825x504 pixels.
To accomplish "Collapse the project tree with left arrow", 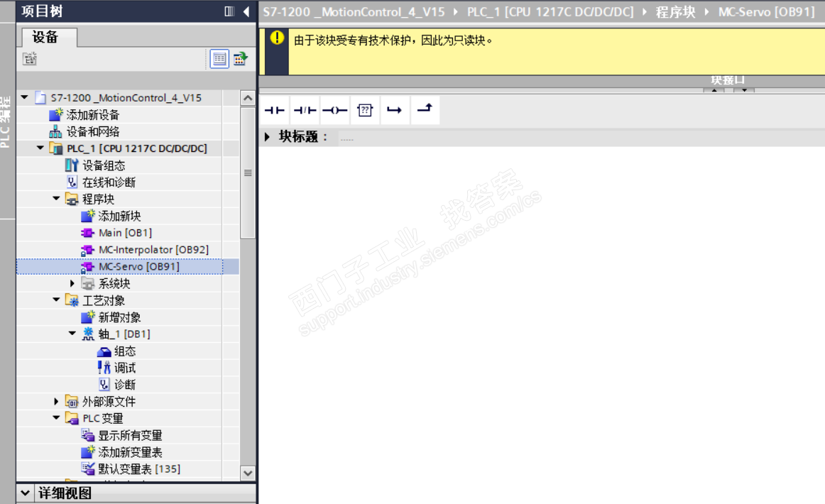I will click(x=246, y=11).
